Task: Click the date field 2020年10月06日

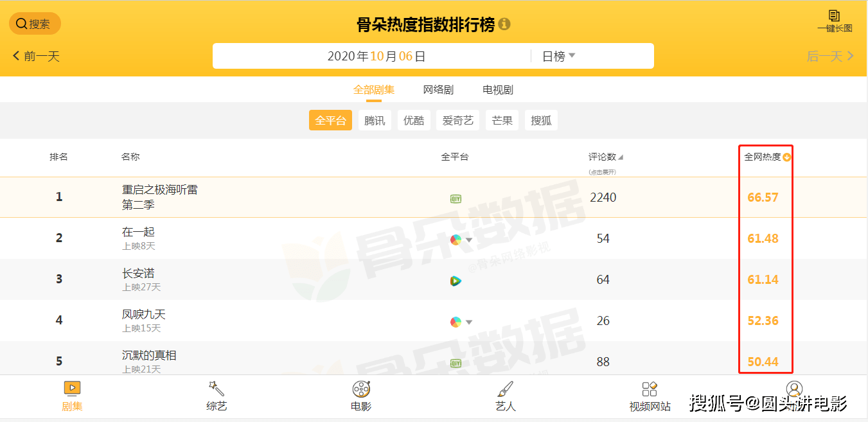Action: coord(376,56)
